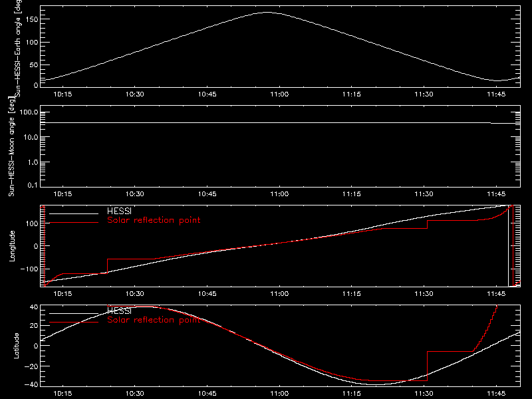The image size is (532, 399).
Task: Click 10:30 time label under Moon angle plot
Action: (x=135, y=194)
